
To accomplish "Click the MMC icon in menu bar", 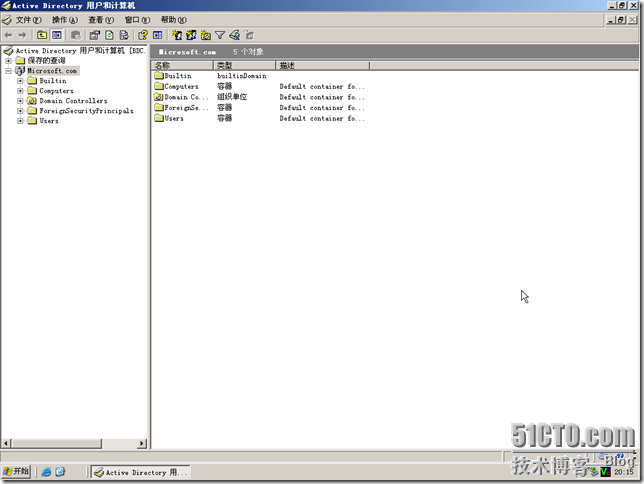I will click(x=7, y=20).
